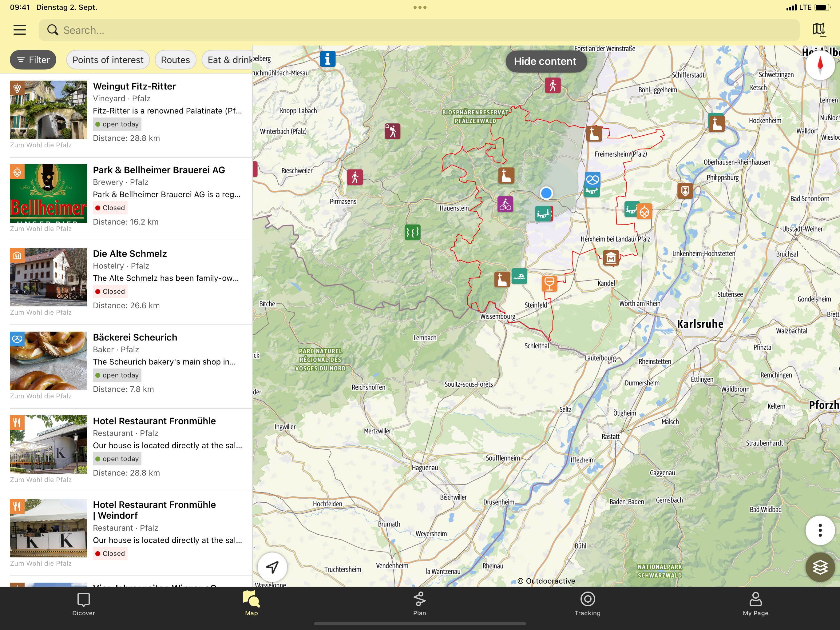
Task: Filter list by Routes
Action: (x=175, y=60)
